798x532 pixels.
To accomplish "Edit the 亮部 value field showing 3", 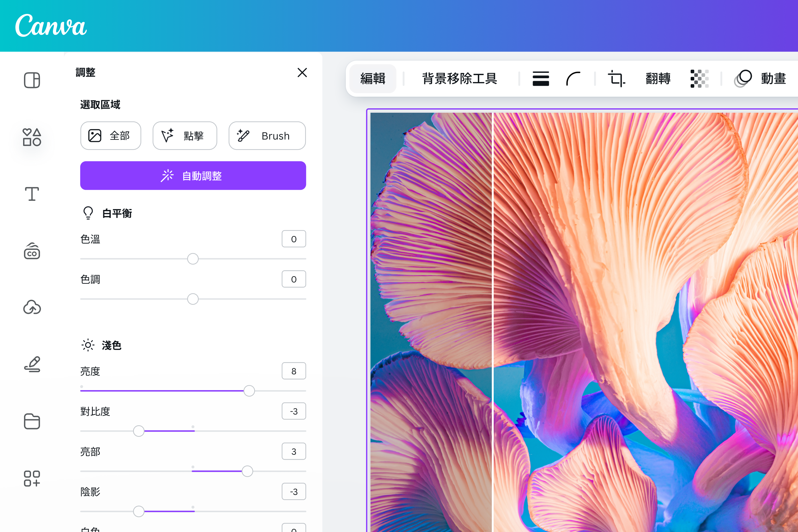I will [x=294, y=452].
